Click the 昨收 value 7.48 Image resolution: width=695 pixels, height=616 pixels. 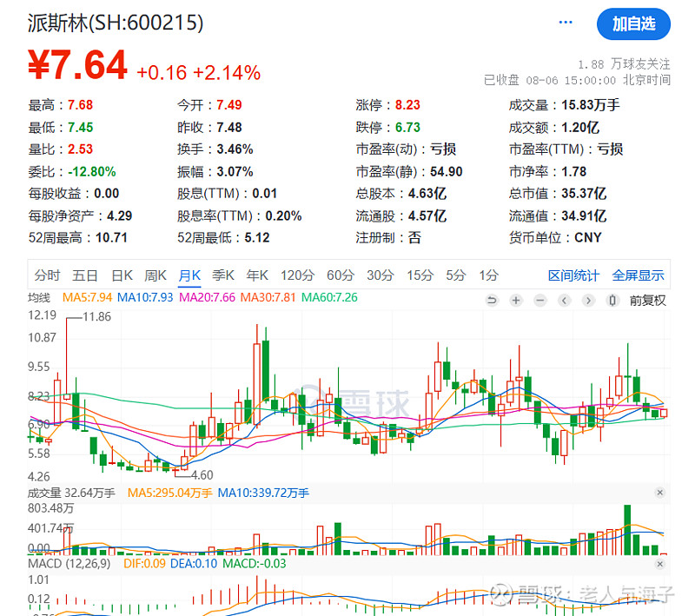[x=229, y=128]
